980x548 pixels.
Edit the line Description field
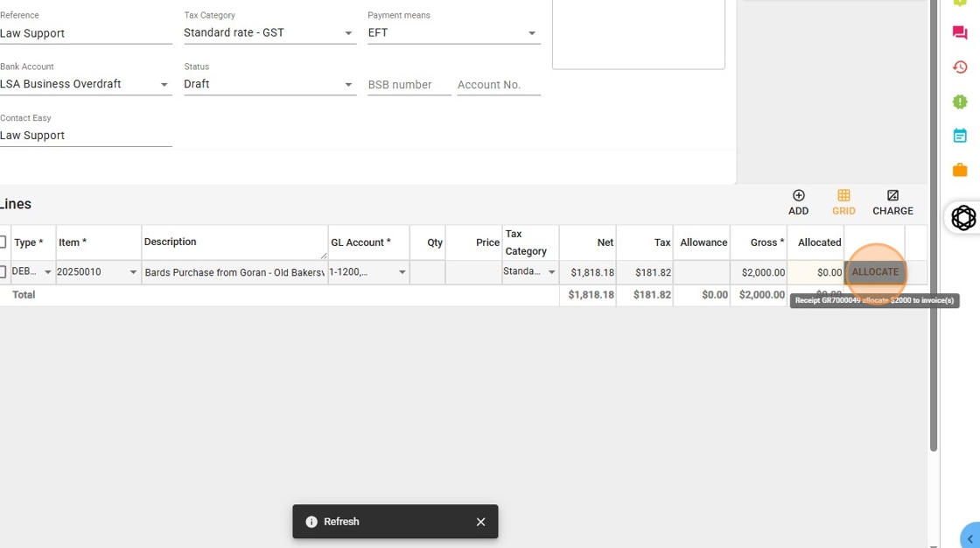(x=234, y=272)
